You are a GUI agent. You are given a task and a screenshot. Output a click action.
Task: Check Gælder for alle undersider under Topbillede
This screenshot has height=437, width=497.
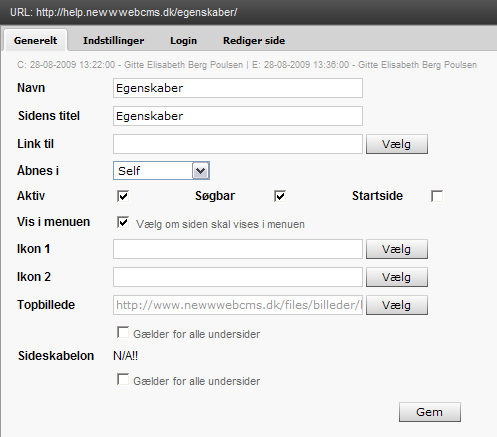tap(123, 332)
